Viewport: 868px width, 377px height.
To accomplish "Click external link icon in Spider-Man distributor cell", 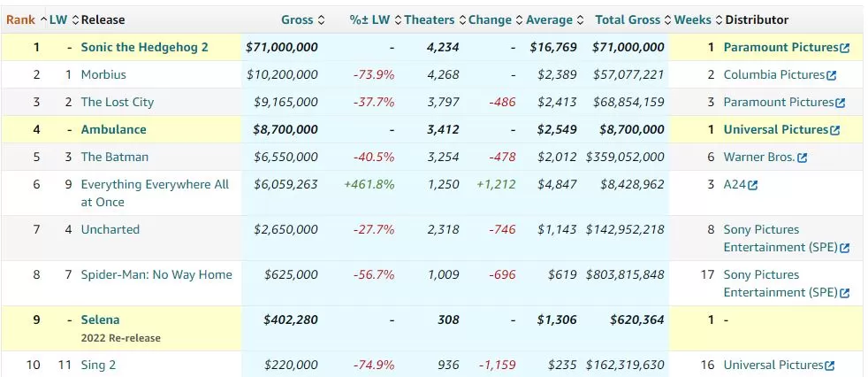I will (844, 293).
